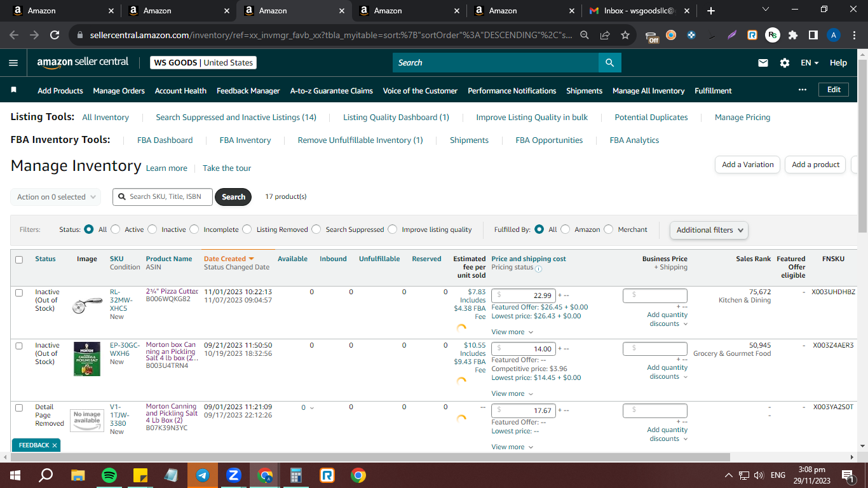Click the Pizza Cutter price field 22.99

(x=524, y=295)
